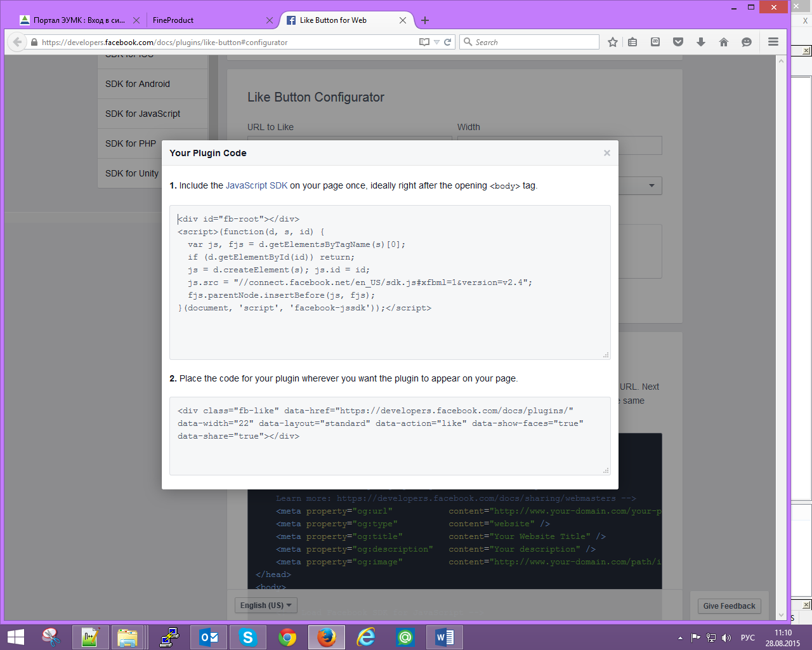This screenshot has width=812, height=650.
Task: Open SDK for PHP in sidebar
Action: 130,143
